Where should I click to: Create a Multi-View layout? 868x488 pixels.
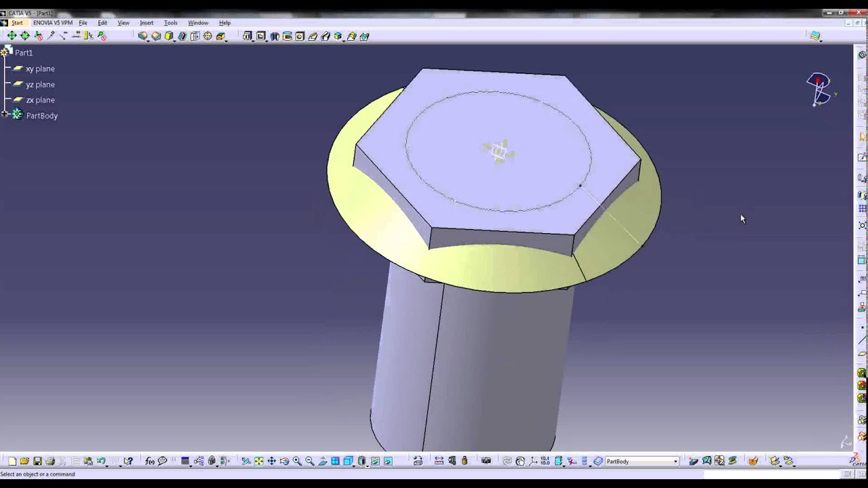(336, 462)
